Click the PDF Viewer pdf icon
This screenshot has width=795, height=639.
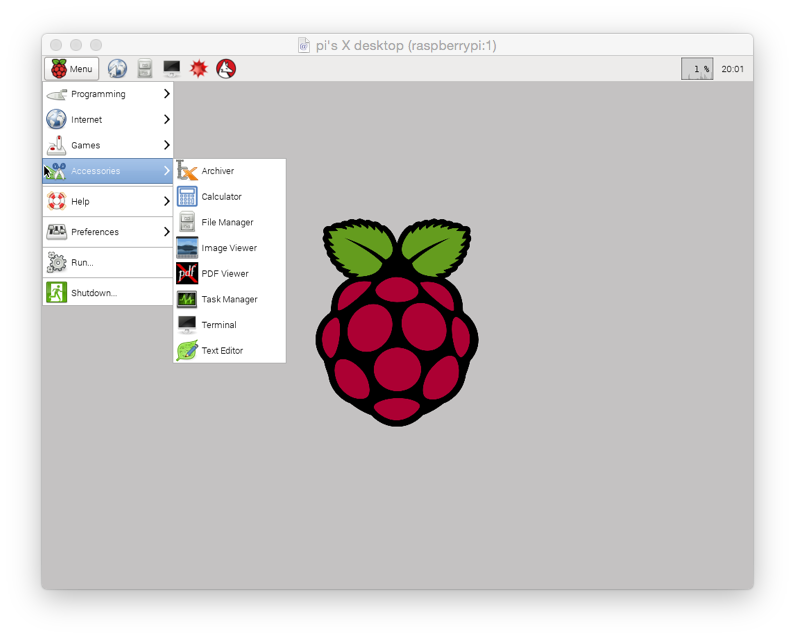click(187, 273)
